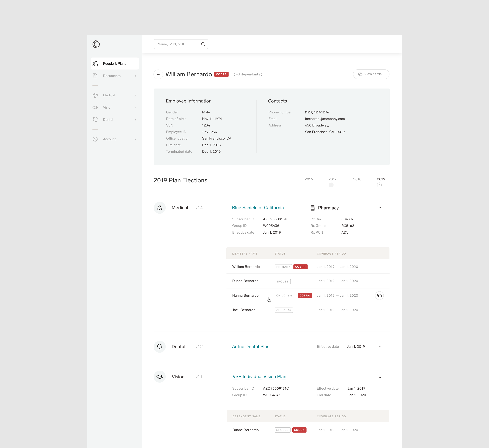Image resolution: width=489 pixels, height=448 pixels.
Task: Open card icon on Hanna Bernardo row
Action: [x=379, y=295]
